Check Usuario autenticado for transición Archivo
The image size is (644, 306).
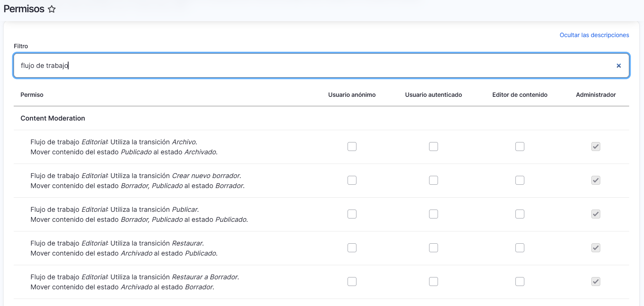[x=434, y=147]
